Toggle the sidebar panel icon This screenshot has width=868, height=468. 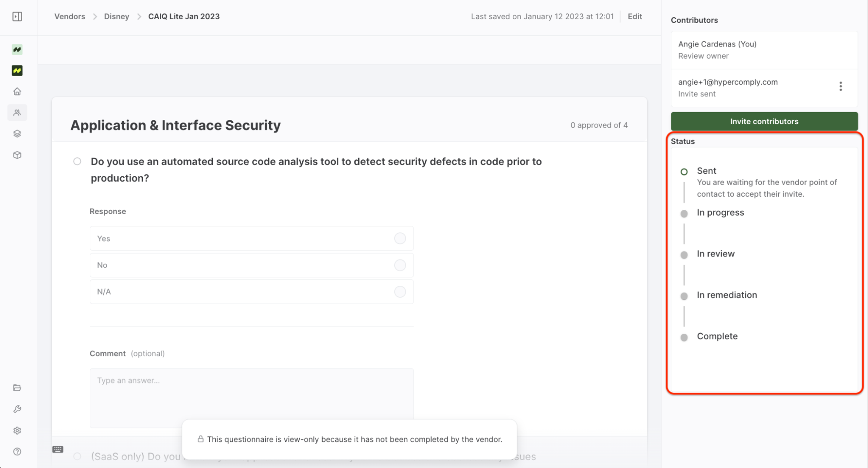(x=17, y=17)
